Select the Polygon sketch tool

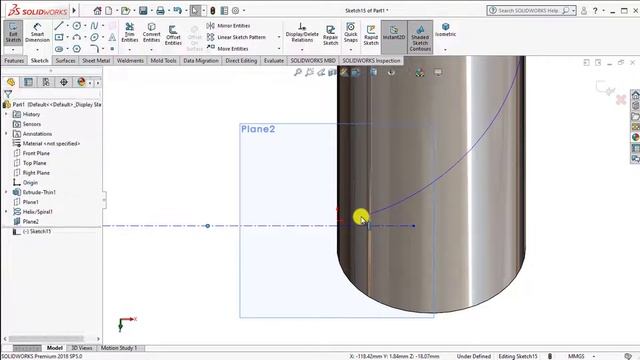[76, 49]
